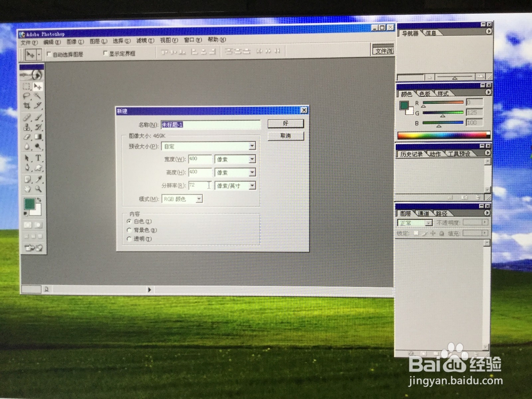Select the Brush tool
Image resolution: width=532 pixels, height=399 pixels.
coord(38,118)
